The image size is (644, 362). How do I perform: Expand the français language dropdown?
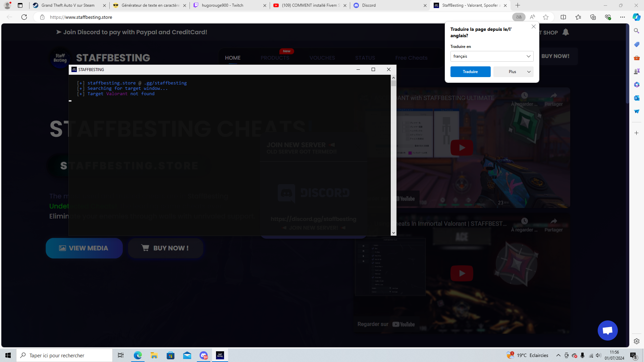492,56
